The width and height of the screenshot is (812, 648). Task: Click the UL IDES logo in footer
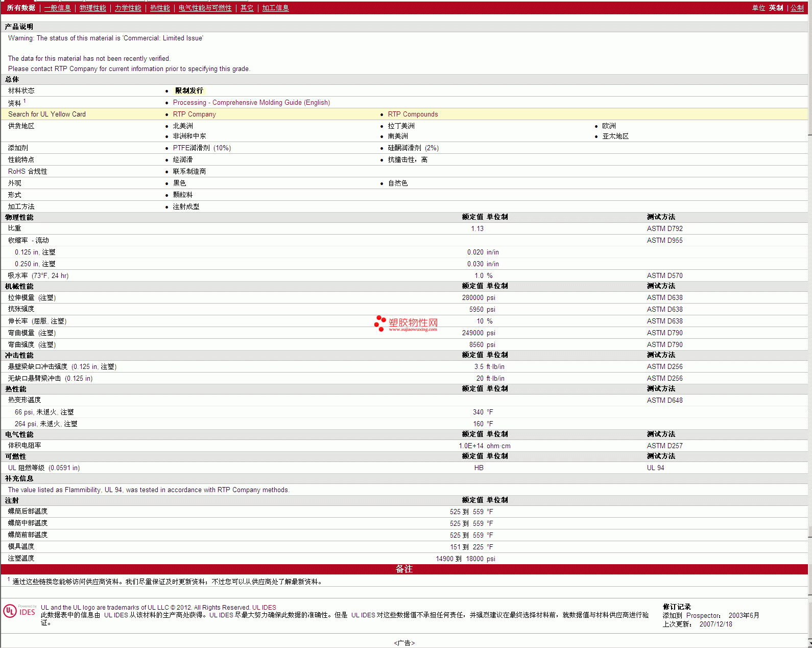19,611
